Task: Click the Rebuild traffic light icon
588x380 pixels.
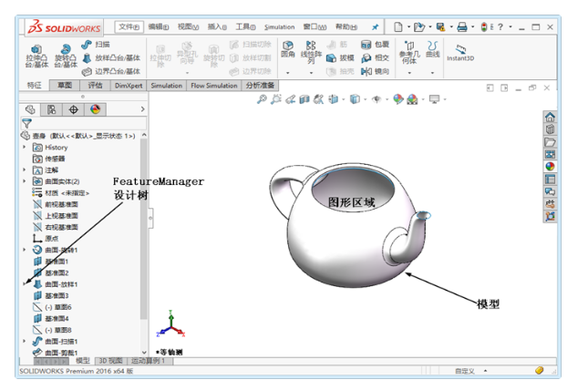Action: click(x=484, y=27)
